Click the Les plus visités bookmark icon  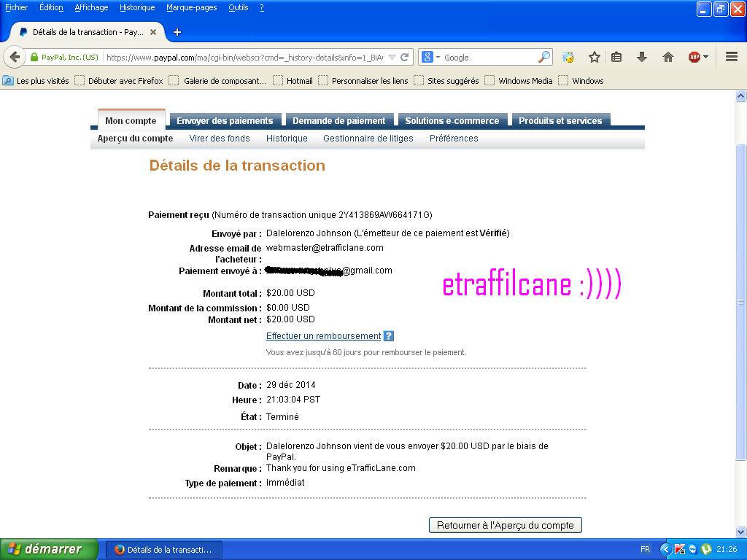[8, 80]
